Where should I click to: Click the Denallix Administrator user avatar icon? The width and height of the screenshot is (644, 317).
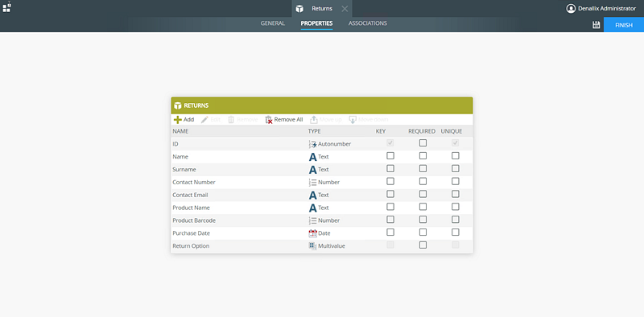point(571,8)
